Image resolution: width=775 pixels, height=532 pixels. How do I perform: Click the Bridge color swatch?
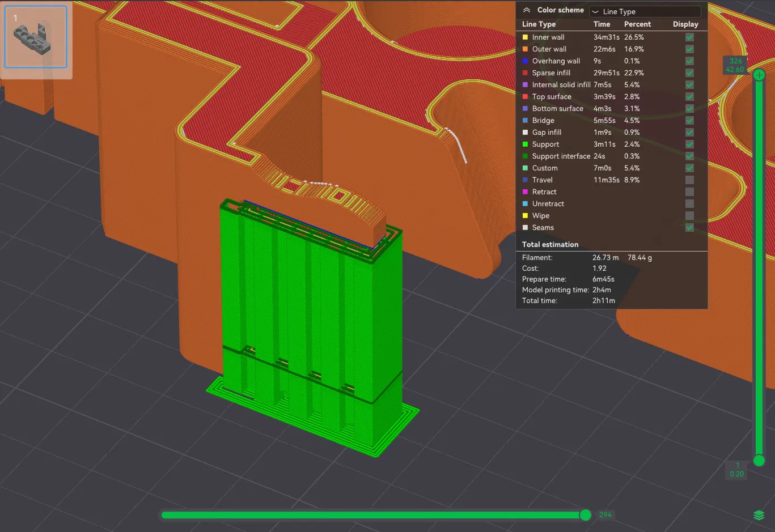pos(525,121)
